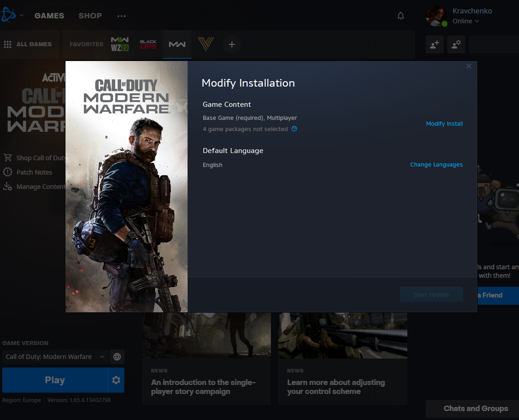Click the Manage Content download icon
This screenshot has height=420, width=519.
coord(8,187)
